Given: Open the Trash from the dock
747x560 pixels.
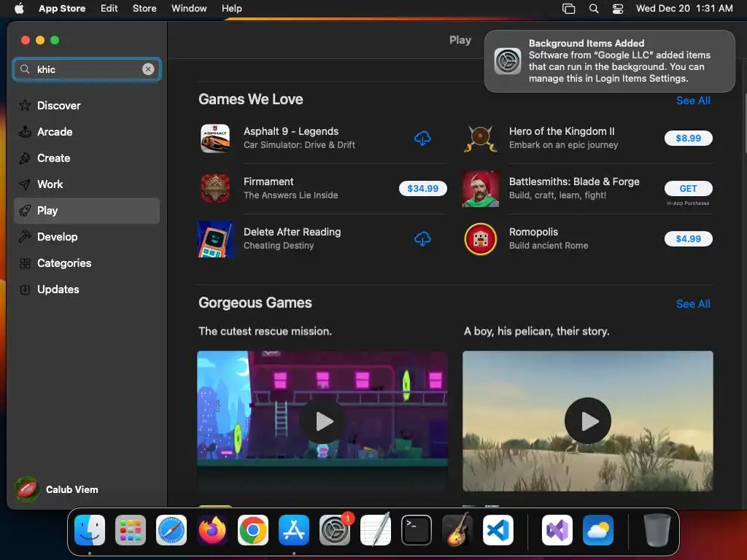Looking at the screenshot, I should click(x=657, y=530).
